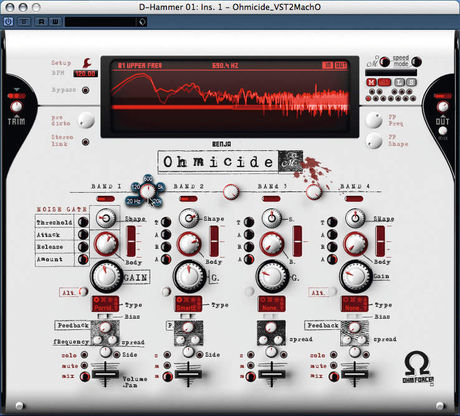The height and width of the screenshot is (416, 460).
Task: Click the Band 2 volume pan fader
Action: [x=188, y=374]
